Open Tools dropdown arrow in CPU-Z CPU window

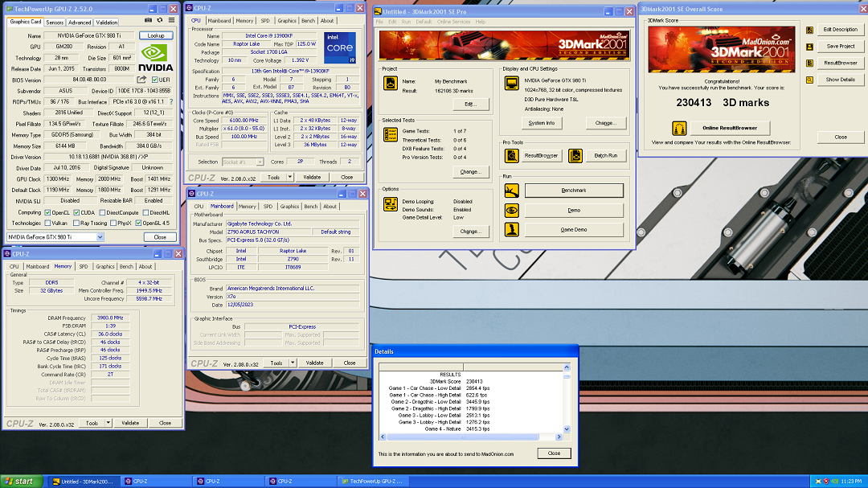click(289, 177)
